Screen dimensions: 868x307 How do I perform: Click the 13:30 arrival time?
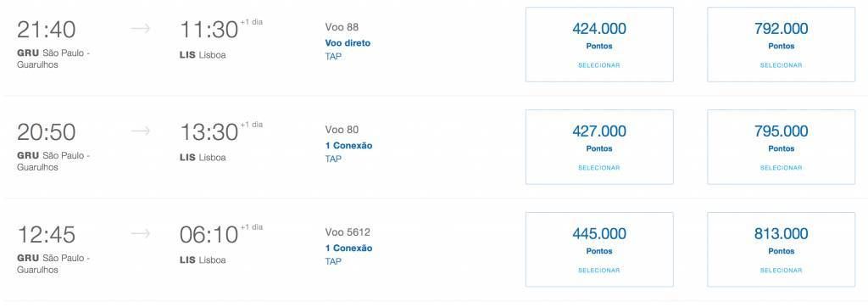click(209, 132)
